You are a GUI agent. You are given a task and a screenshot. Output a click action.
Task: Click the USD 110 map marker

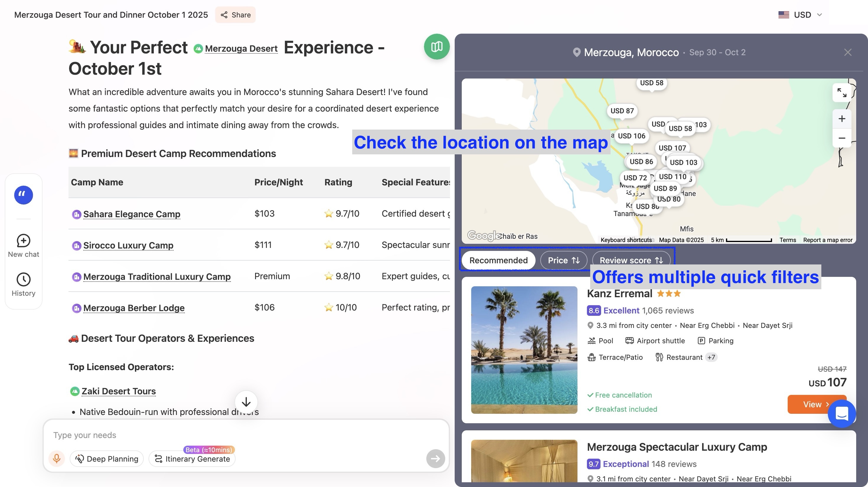pos(672,177)
